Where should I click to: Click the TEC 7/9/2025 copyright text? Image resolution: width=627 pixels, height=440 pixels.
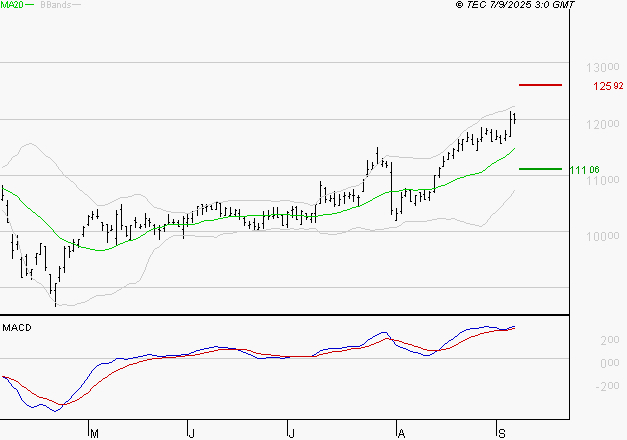(515, 5)
